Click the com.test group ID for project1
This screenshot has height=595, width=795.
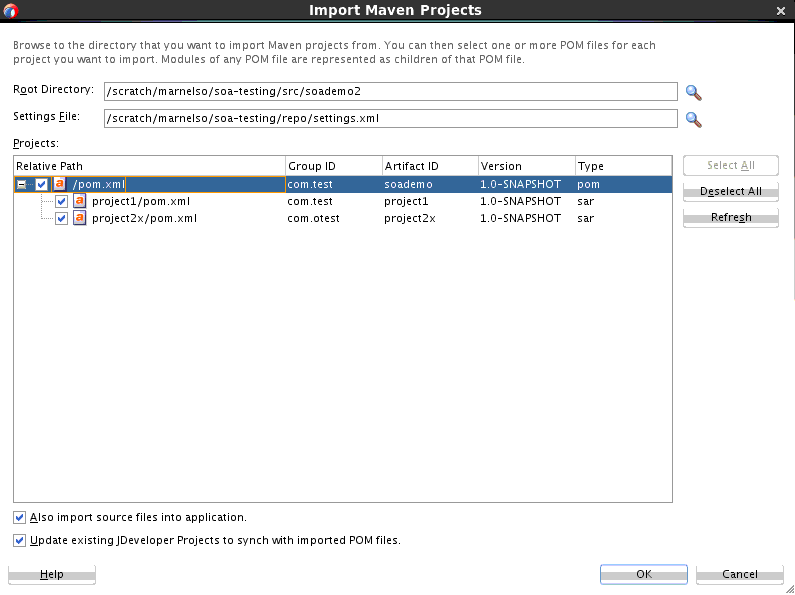[x=310, y=201]
